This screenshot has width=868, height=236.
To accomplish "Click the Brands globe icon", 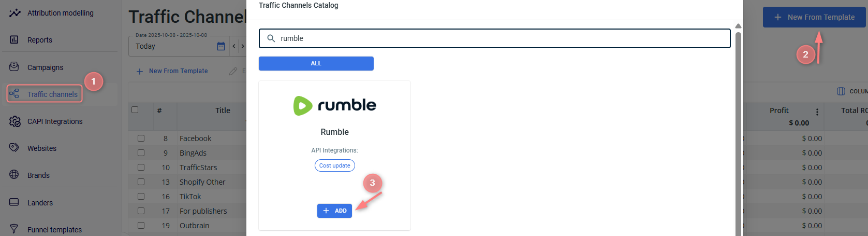I will [x=14, y=175].
